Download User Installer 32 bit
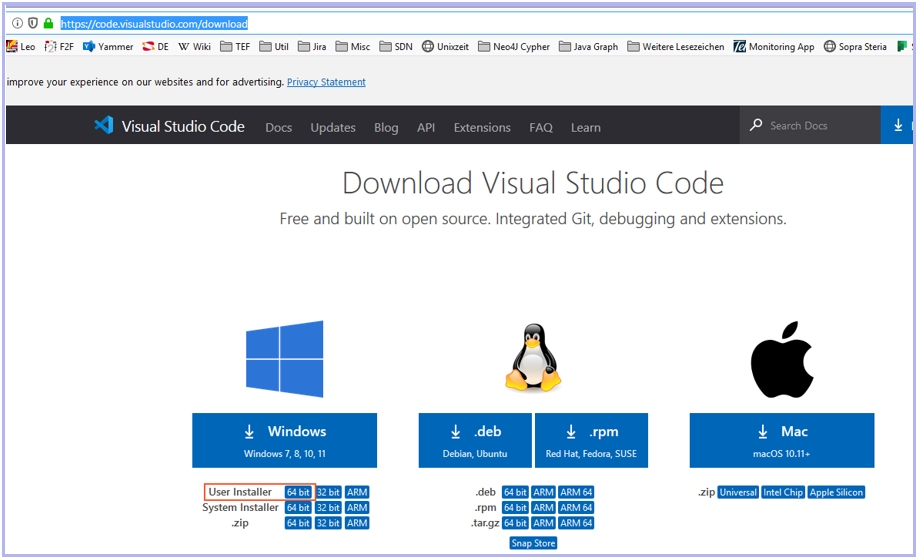The image size is (919, 558). [328, 492]
